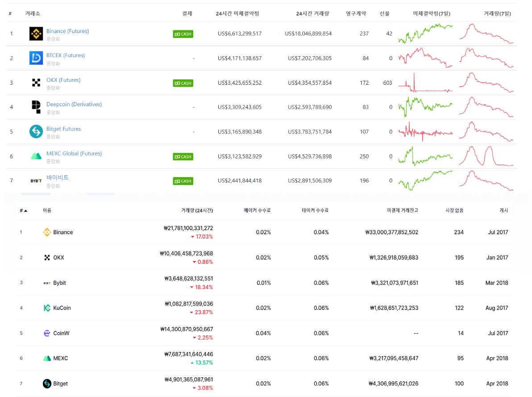This screenshot has width=532, height=397.
Task: Sort by 선물 column header
Action: click(x=384, y=13)
